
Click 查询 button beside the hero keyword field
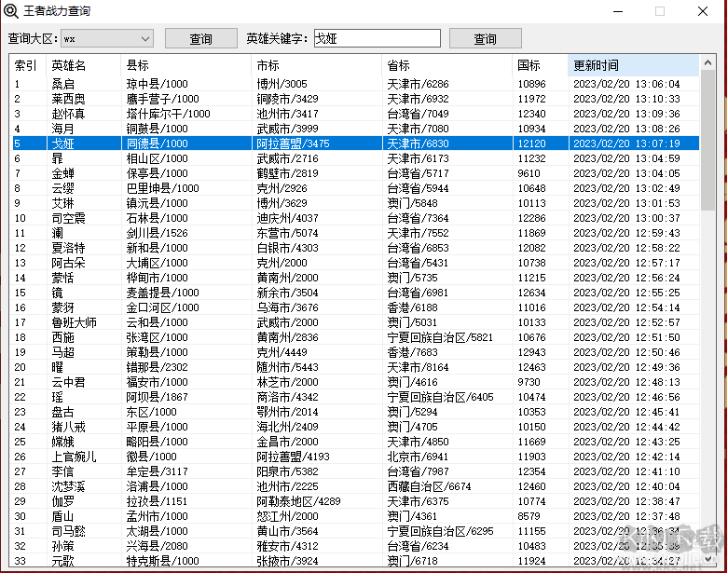pos(485,39)
